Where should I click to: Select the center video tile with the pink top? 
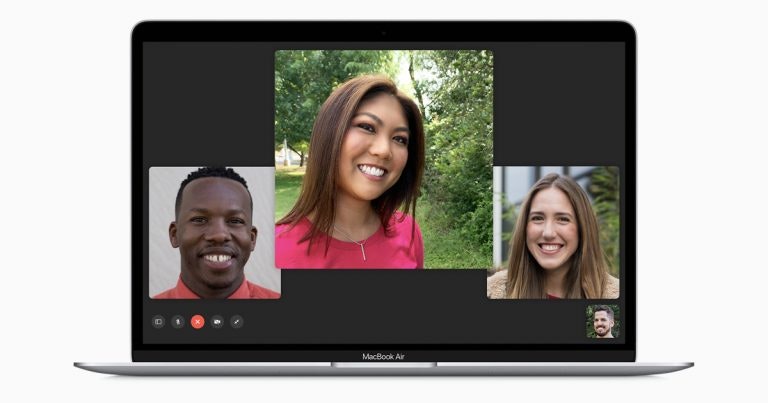[x=384, y=159]
